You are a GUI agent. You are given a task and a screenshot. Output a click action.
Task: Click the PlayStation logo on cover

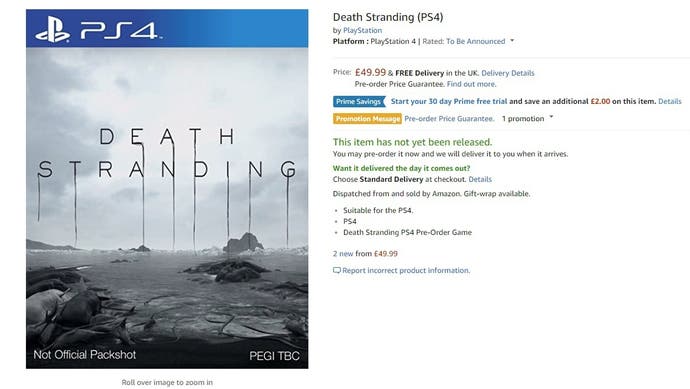[52, 29]
